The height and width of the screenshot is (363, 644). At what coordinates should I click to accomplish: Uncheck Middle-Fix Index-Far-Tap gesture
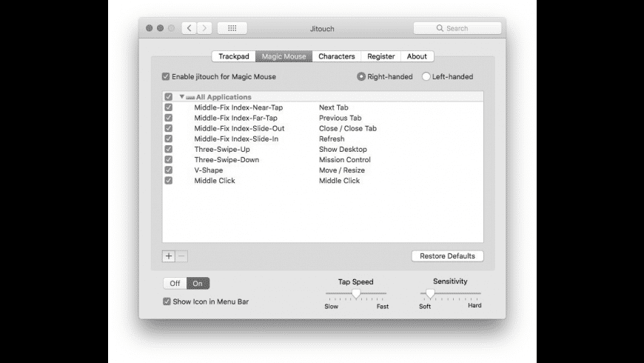click(168, 118)
